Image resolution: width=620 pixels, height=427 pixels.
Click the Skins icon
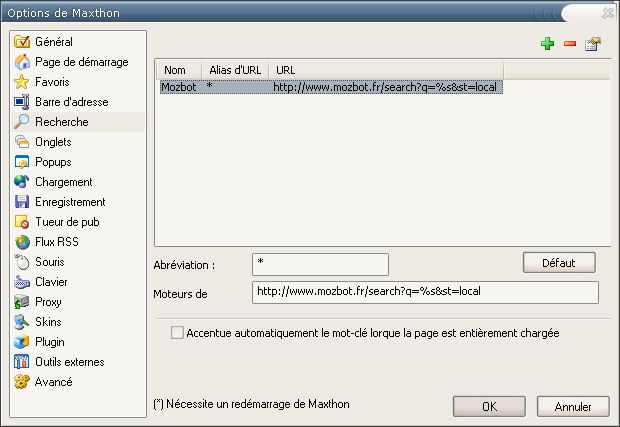click(x=22, y=322)
